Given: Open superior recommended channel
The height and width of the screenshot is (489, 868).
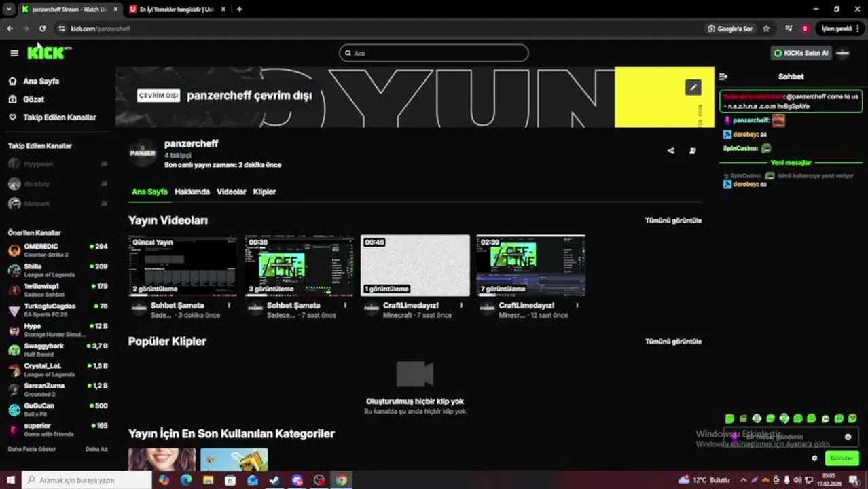Looking at the screenshot, I should [x=58, y=430].
